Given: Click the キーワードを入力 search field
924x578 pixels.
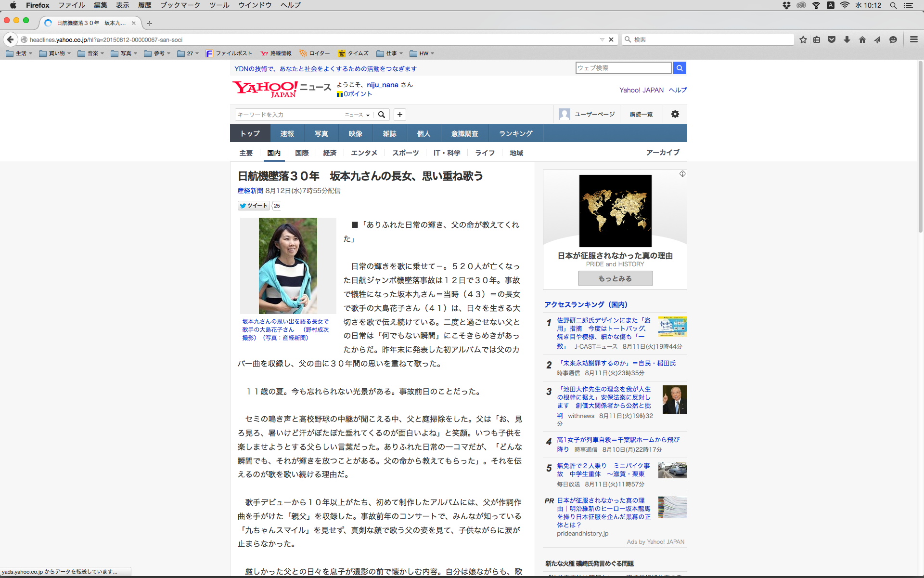Looking at the screenshot, I should (x=288, y=115).
